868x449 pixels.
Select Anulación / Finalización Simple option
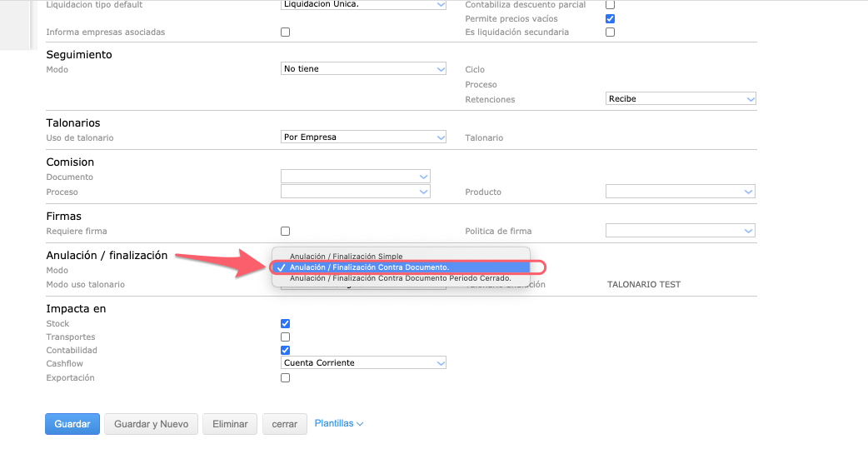346,257
